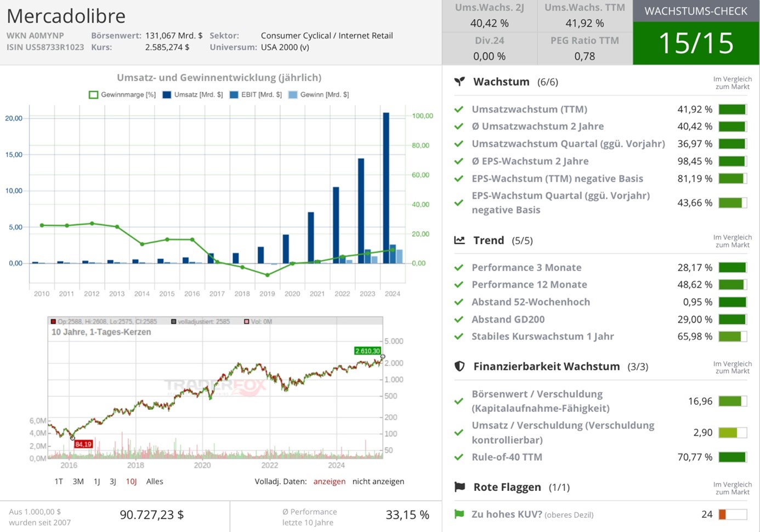
Task: Toggle Gewinnmarge [%] legend series
Action: (122, 95)
